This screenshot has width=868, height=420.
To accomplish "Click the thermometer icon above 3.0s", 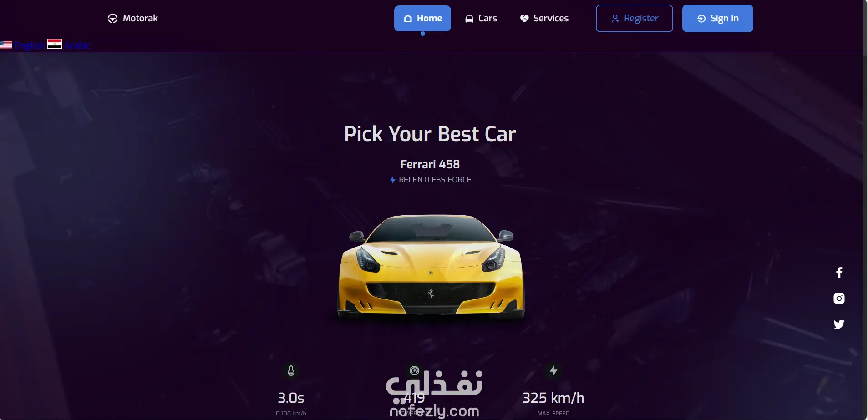I will (x=291, y=371).
